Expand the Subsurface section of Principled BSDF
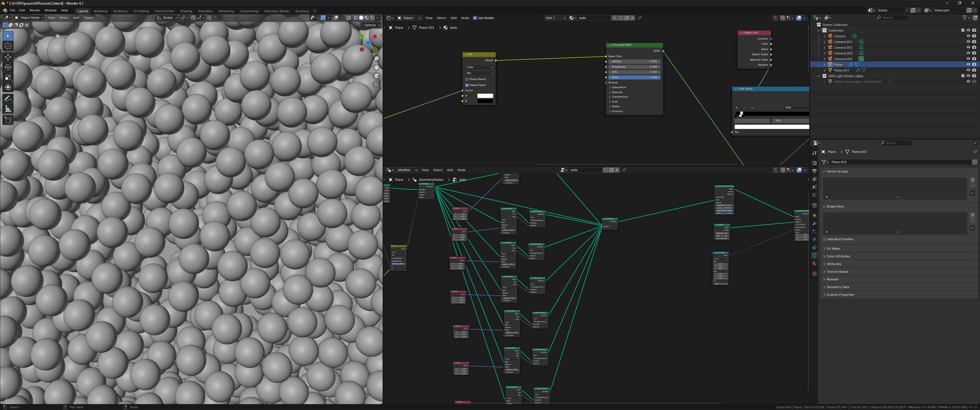The image size is (980, 410). pos(619,87)
